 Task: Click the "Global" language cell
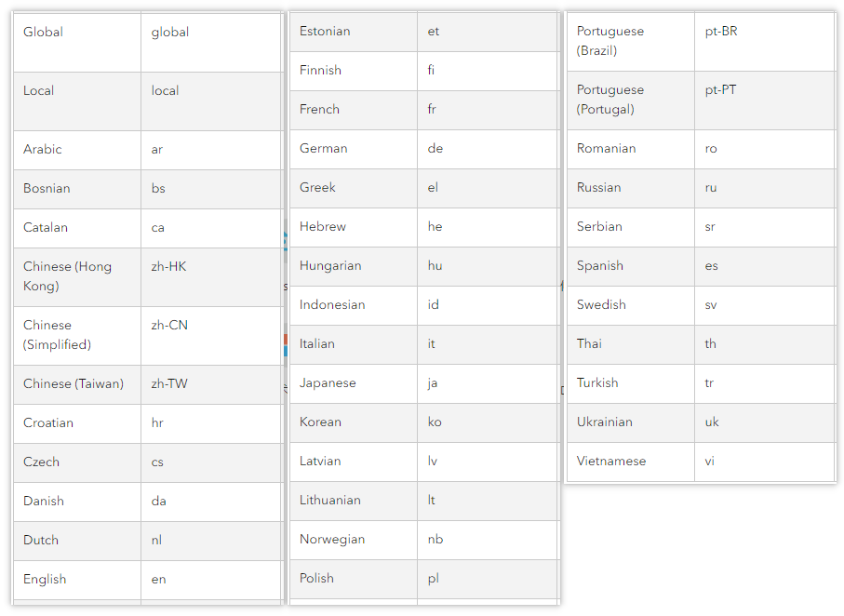pos(44,33)
